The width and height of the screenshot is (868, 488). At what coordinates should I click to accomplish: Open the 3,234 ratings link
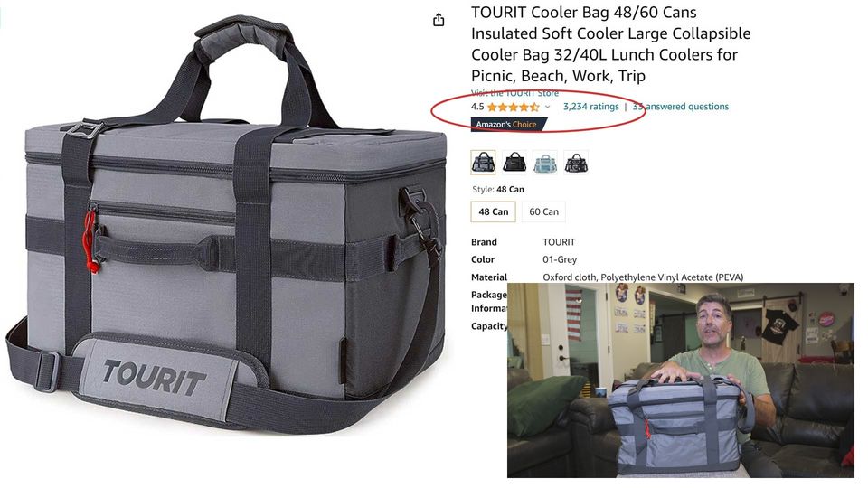tap(590, 107)
